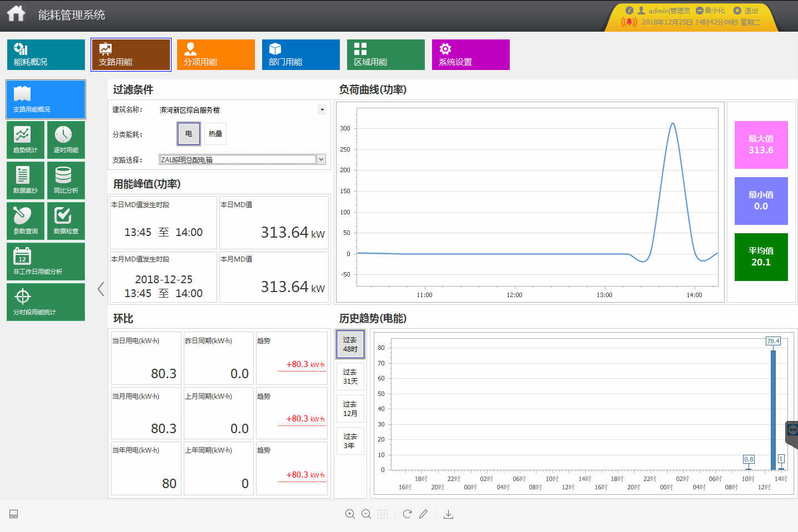Click the 14:00 label on load curve axis
Viewport: 798px width, 532px height.
point(694,295)
